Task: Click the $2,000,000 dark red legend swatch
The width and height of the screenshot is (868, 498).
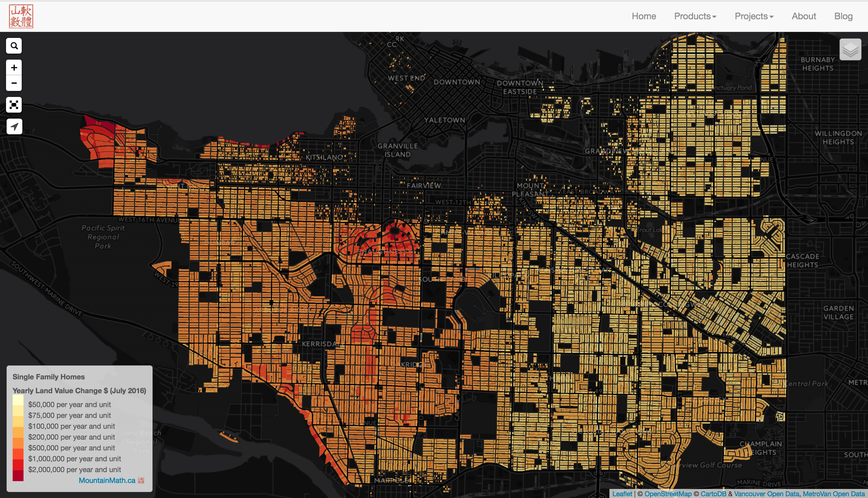Action: pos(18,475)
